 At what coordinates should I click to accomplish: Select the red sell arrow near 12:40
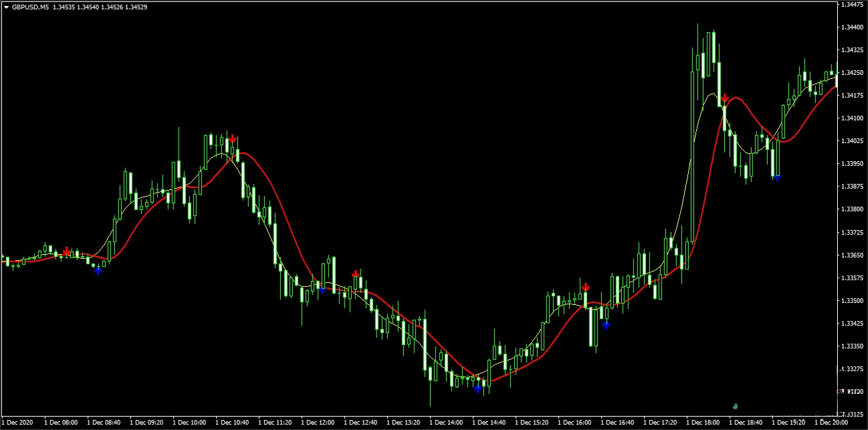[x=356, y=274]
